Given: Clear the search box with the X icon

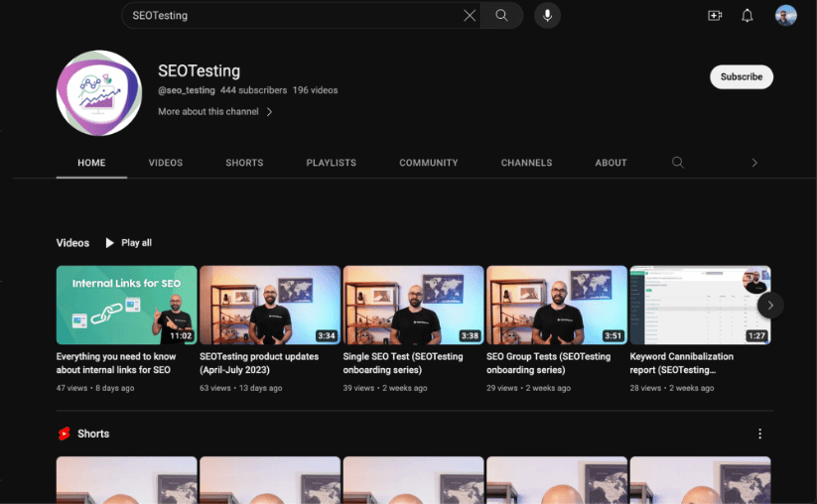Looking at the screenshot, I should click(470, 16).
